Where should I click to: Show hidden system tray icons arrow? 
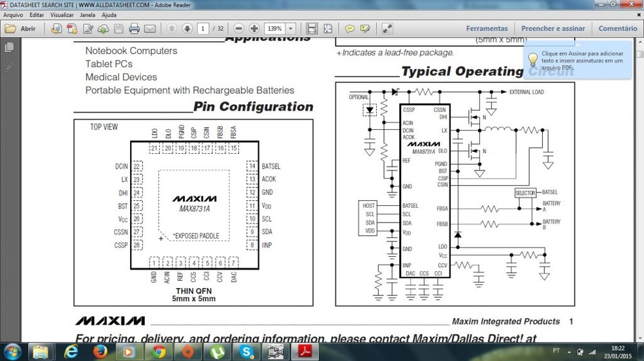pos(571,351)
